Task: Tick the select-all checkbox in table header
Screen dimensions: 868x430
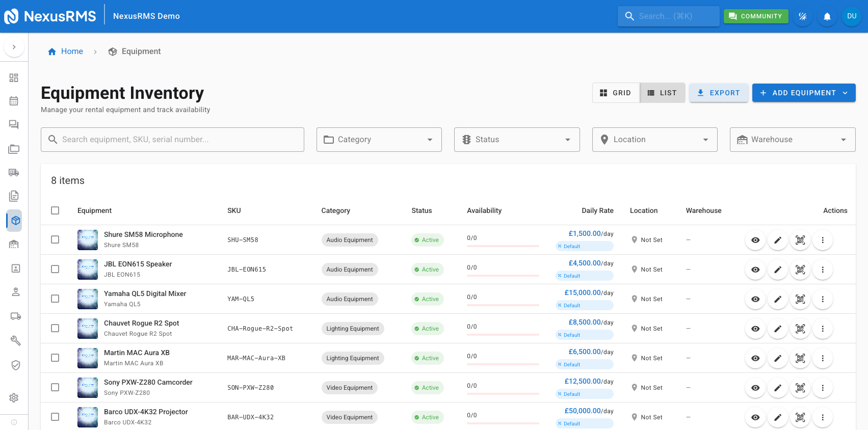Action: click(x=55, y=210)
